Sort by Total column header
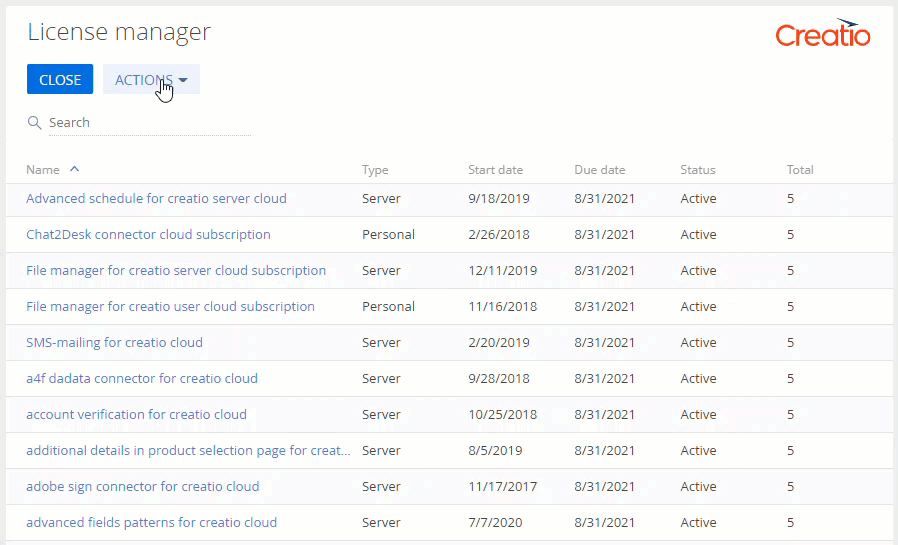The image size is (898, 545). point(800,170)
